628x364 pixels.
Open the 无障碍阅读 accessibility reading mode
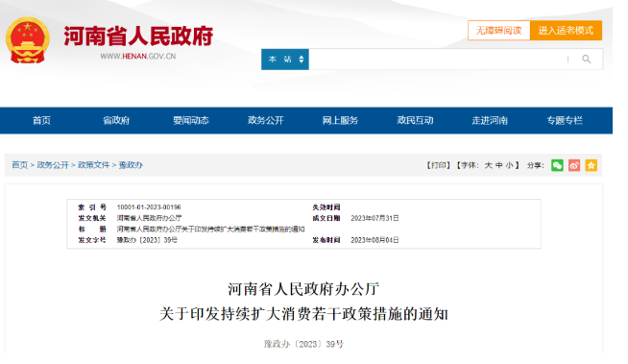click(x=498, y=31)
